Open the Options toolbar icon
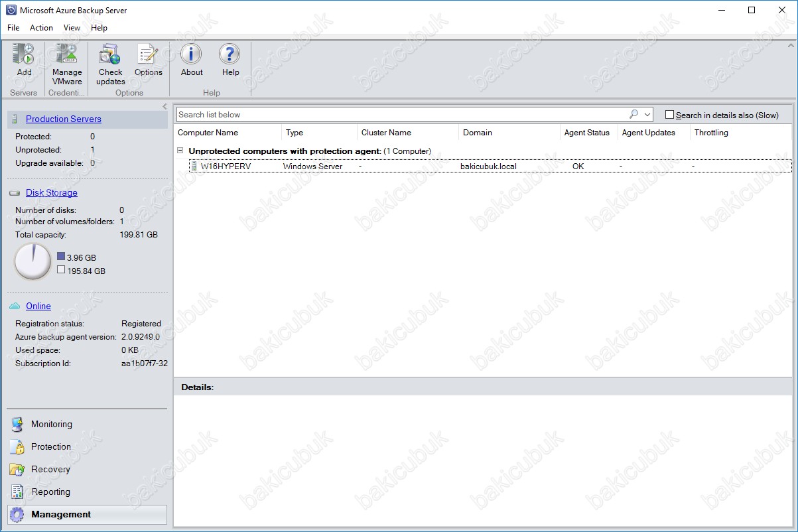Viewport: 798px width, 532px height. (x=148, y=54)
